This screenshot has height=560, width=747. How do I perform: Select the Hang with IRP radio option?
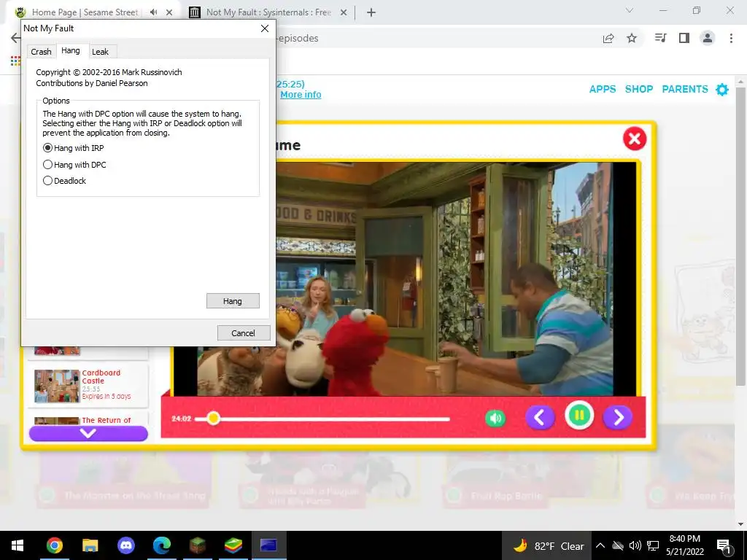coord(74,148)
